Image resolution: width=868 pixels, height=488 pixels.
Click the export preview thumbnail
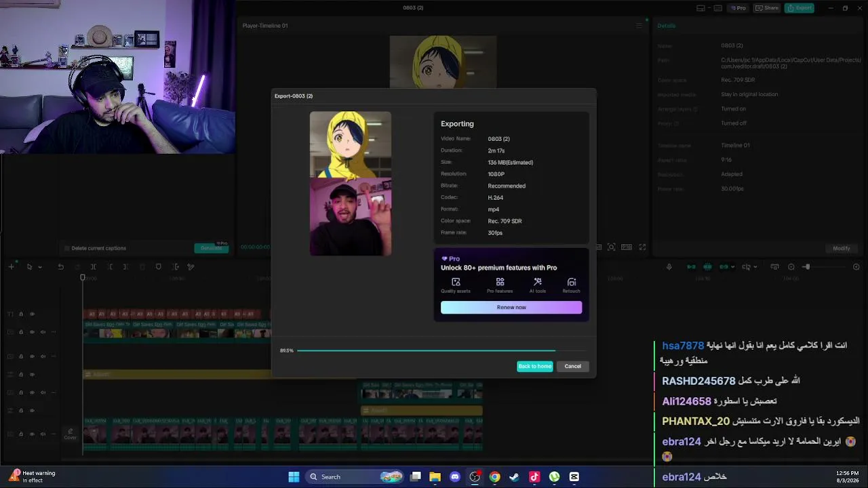click(x=351, y=184)
